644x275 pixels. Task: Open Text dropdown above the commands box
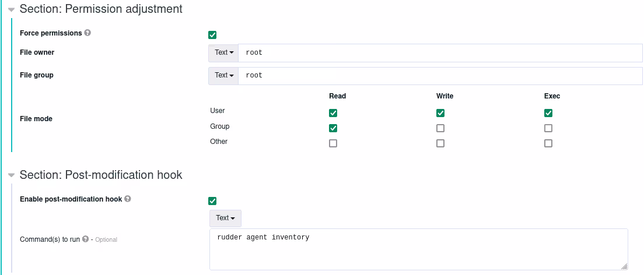225,218
